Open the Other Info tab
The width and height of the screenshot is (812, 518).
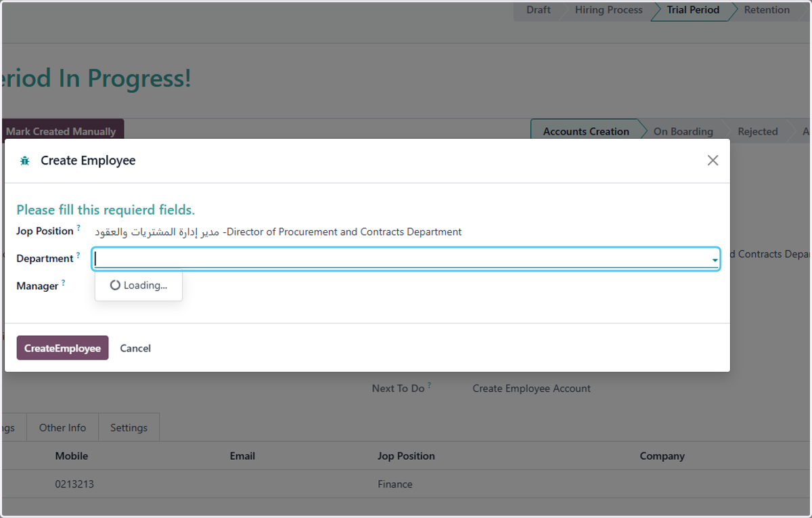tap(62, 428)
